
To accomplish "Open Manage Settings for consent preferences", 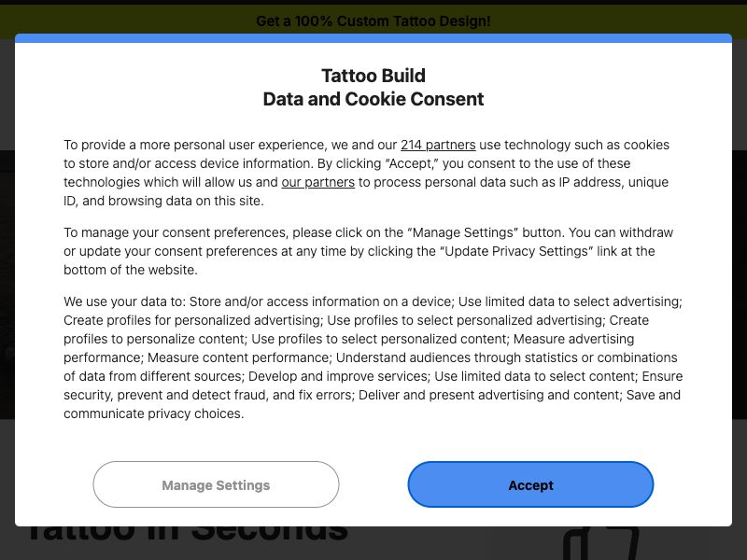I will tap(216, 484).
